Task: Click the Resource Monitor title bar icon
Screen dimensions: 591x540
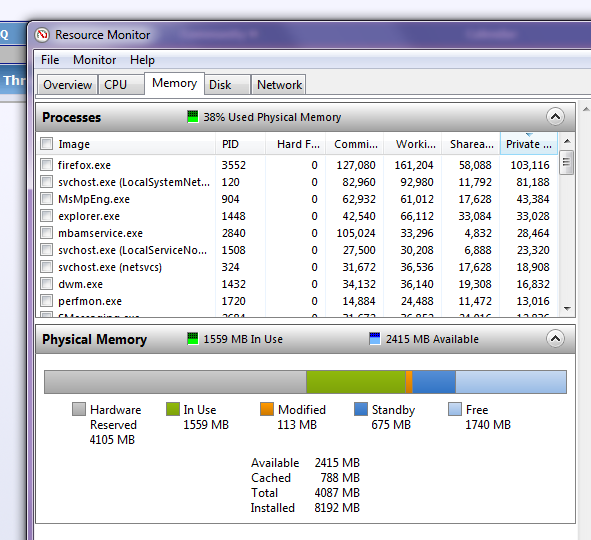Action: click(42, 35)
